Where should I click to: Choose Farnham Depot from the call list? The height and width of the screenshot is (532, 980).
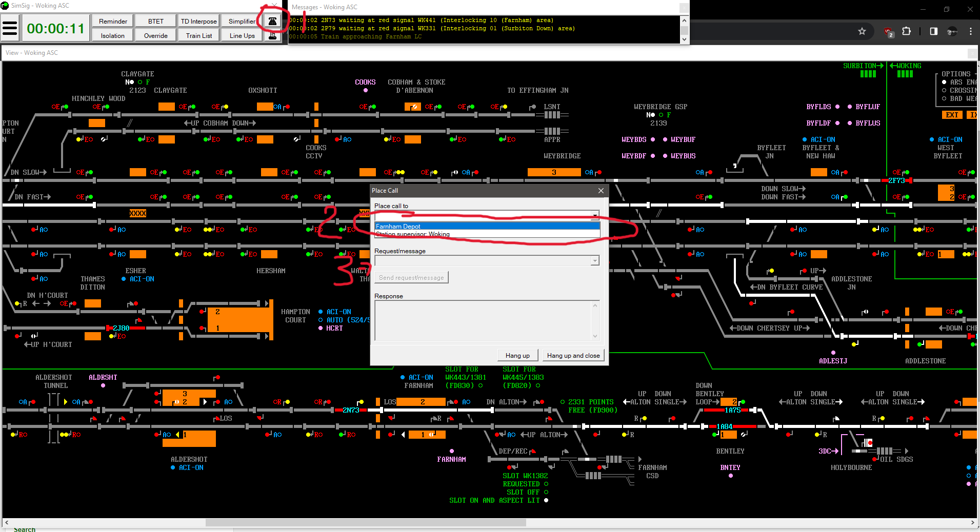(x=487, y=226)
